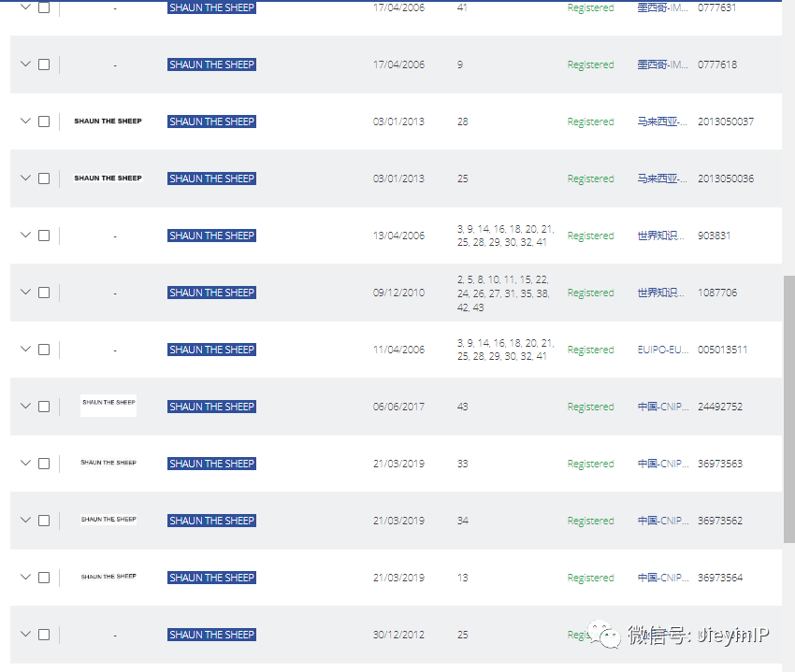This screenshot has height=672, width=795.
Task: Open SHAUN THE SHEEP name for 36973564
Action: click(211, 578)
